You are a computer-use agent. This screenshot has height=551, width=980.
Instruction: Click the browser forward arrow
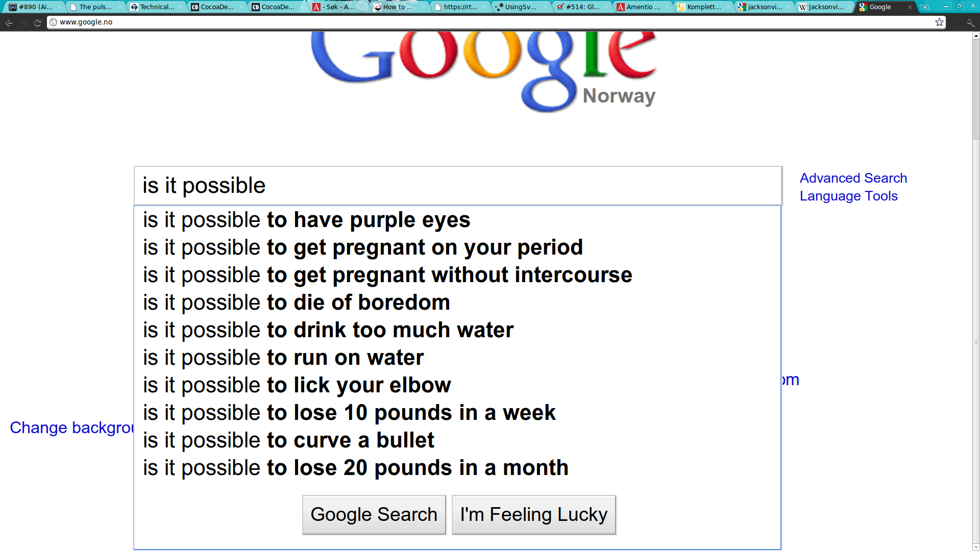click(23, 22)
